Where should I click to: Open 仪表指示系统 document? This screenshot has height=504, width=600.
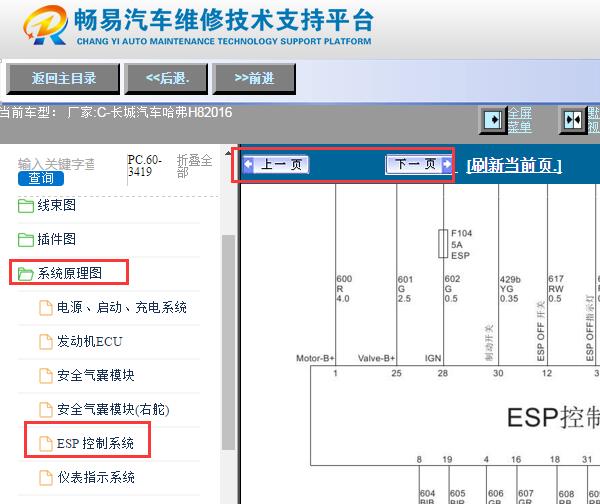pos(96,477)
